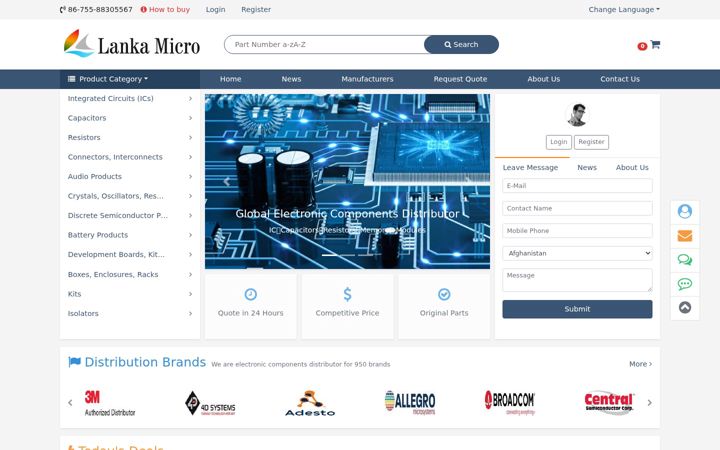Switch to the Leave Message tab
The image size is (720, 450).
click(x=530, y=168)
